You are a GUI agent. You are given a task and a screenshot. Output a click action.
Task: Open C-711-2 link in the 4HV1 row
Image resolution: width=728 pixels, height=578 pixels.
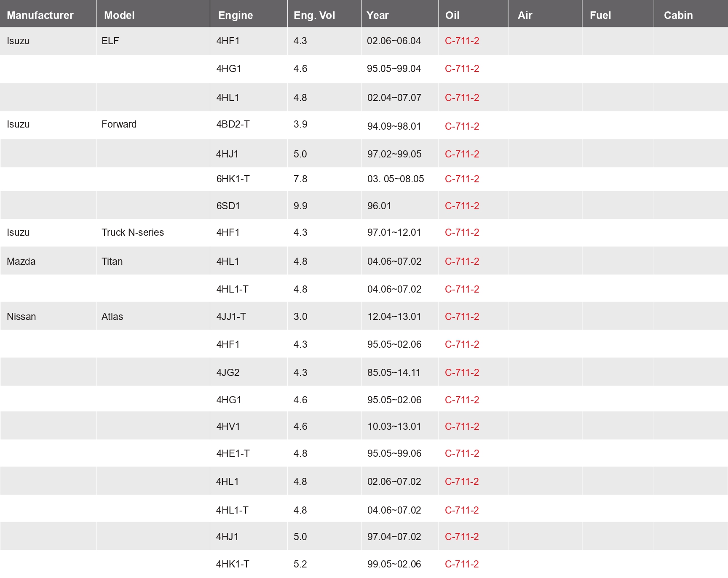click(x=462, y=426)
